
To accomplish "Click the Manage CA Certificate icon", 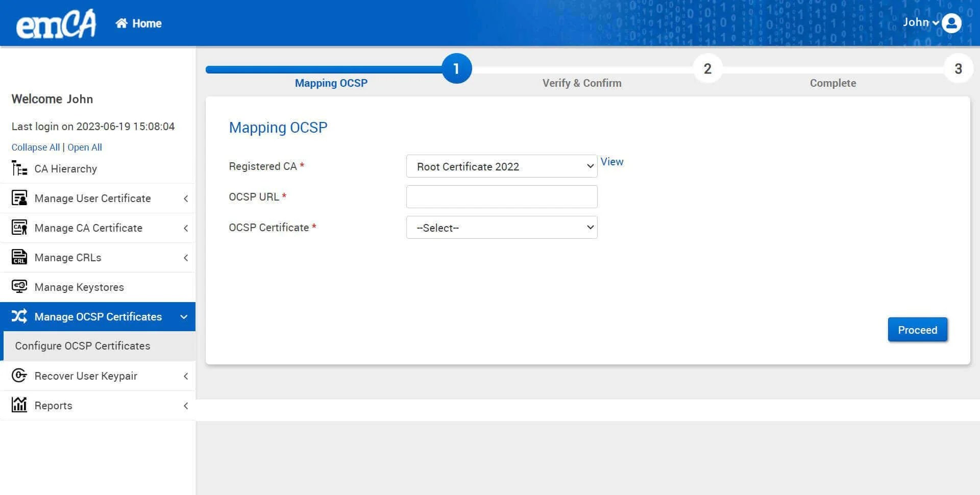I will 19,228.
